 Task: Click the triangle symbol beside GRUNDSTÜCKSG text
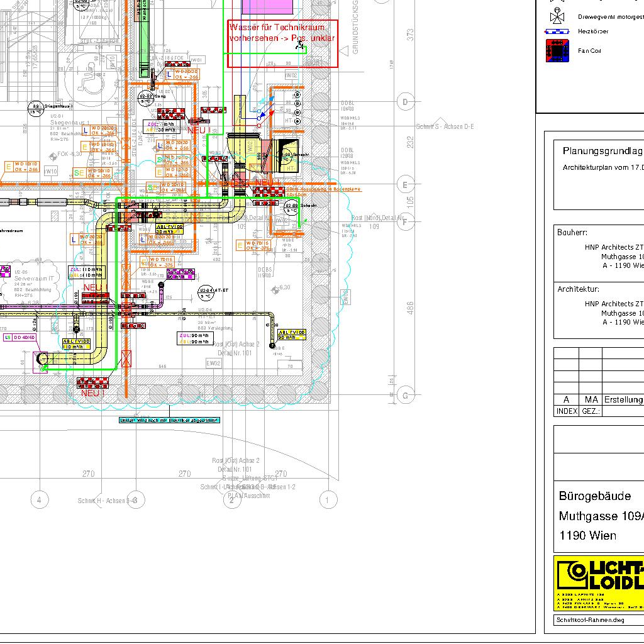pos(344,50)
